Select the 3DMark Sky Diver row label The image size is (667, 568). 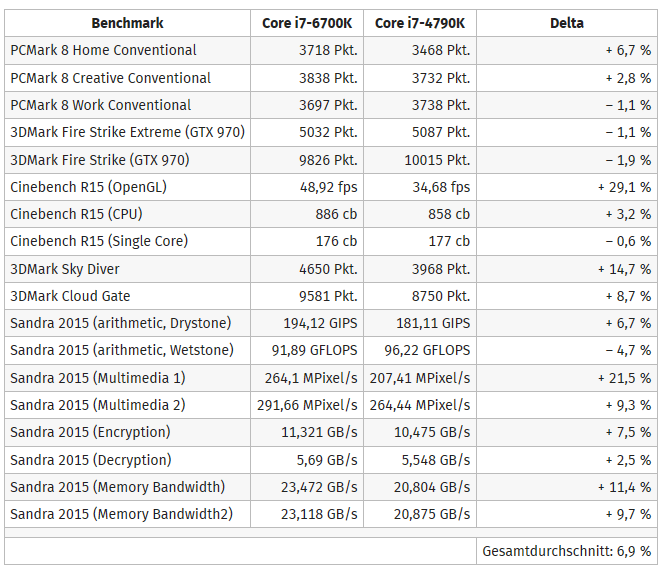70,269
